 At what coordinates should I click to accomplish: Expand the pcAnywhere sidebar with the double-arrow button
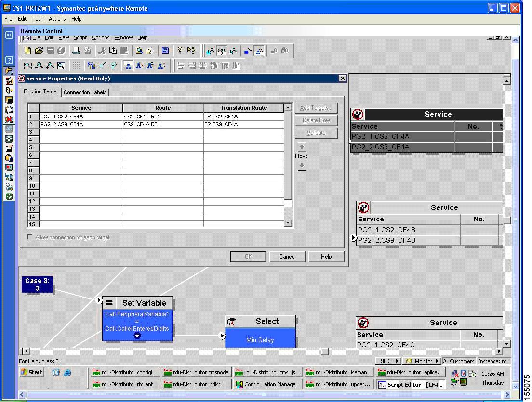click(9, 35)
